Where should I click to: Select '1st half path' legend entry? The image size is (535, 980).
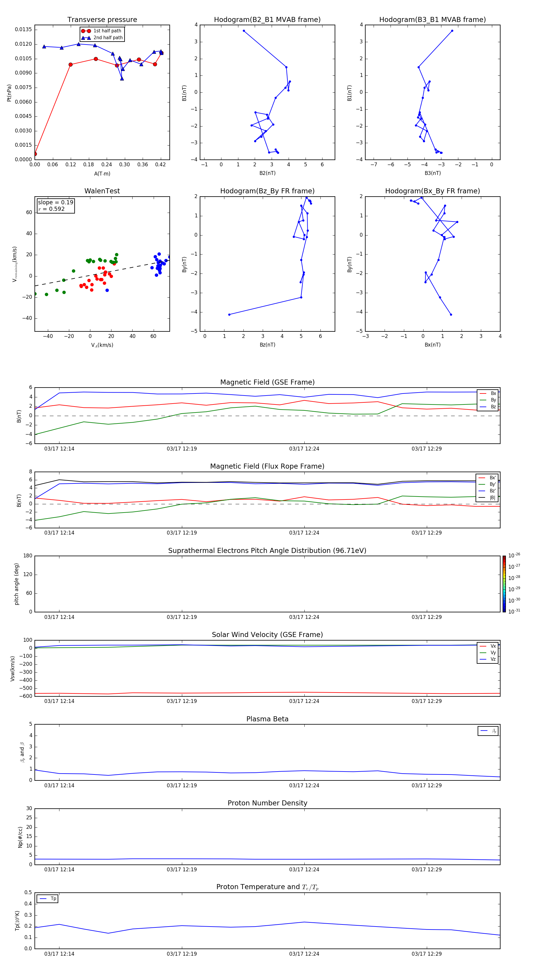101,31
